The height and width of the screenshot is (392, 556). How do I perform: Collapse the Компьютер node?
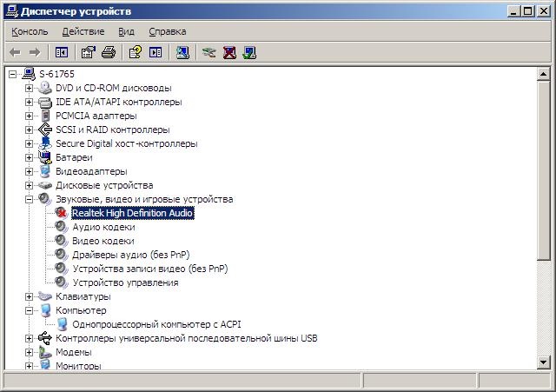29,311
